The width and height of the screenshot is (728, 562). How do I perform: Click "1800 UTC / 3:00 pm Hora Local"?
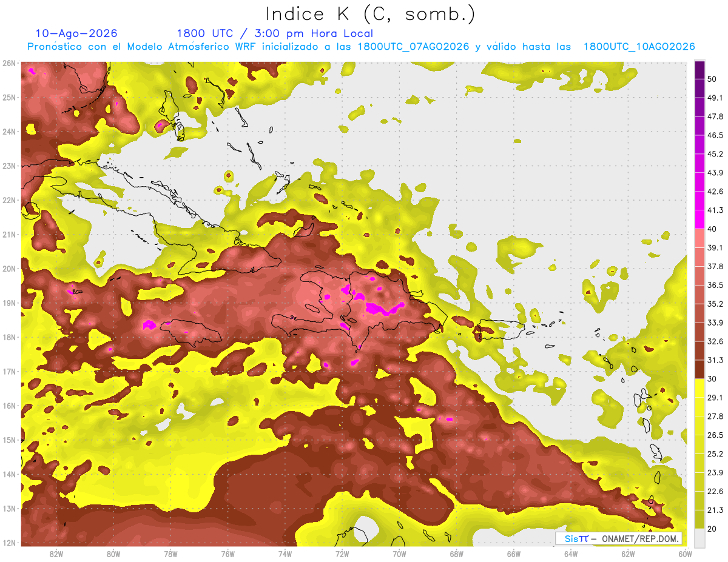pos(275,33)
